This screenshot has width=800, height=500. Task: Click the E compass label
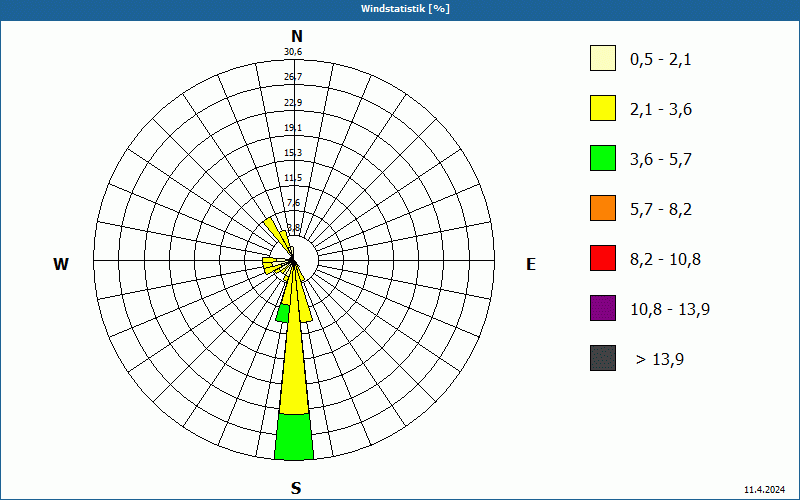coord(531,264)
